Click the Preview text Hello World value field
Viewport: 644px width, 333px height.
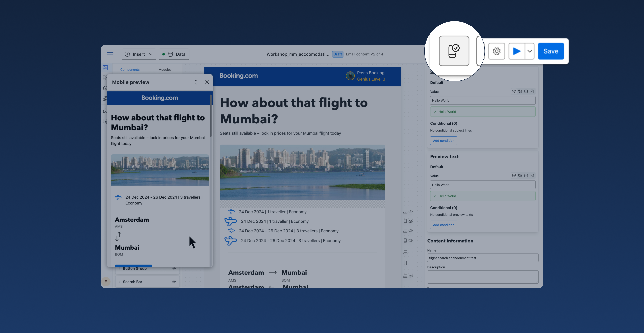483,185
